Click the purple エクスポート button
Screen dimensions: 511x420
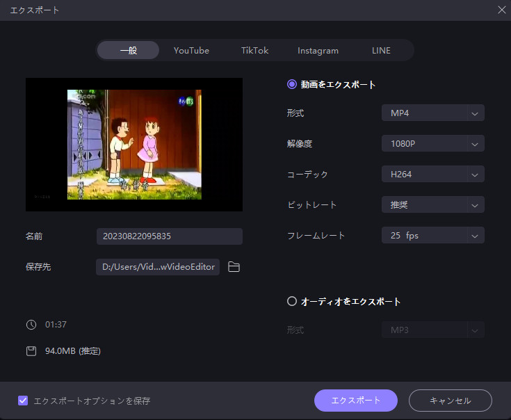[x=356, y=401]
